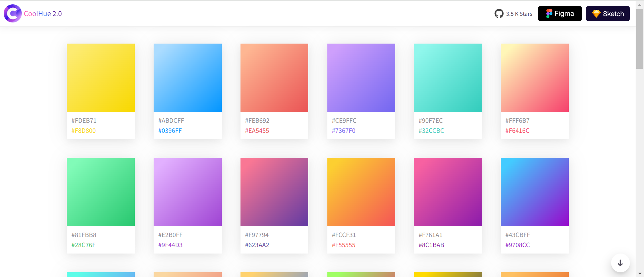The width and height of the screenshot is (644, 277).
Task: Select the yellow #FDEB71 gradient swatch
Action: (x=101, y=77)
